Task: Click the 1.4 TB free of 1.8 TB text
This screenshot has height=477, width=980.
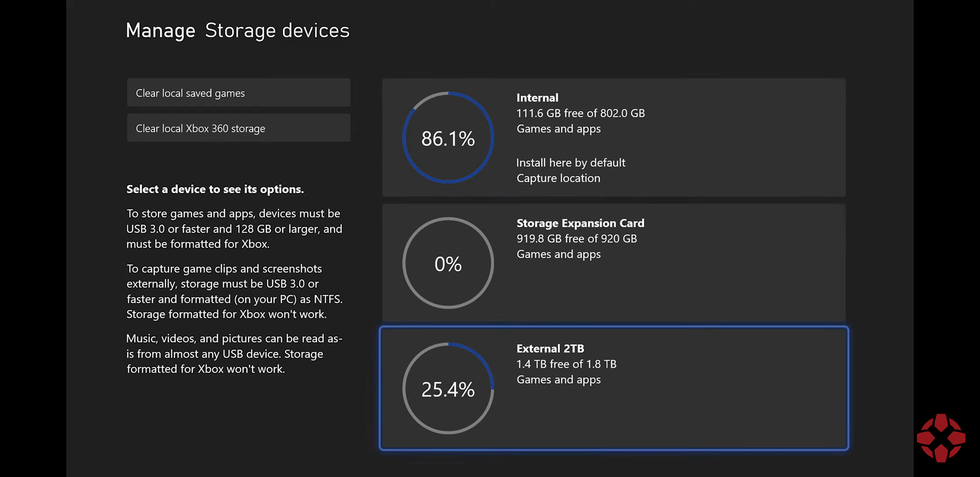Action: [566, 364]
